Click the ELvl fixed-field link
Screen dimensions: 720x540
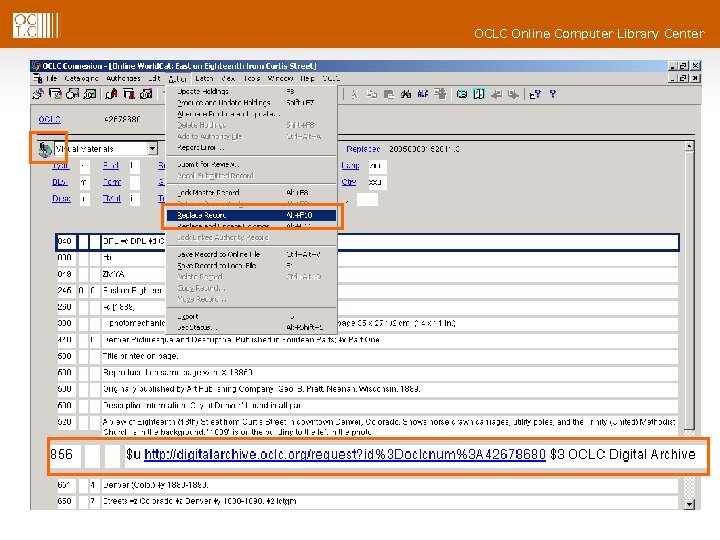pyautogui.click(x=111, y=166)
